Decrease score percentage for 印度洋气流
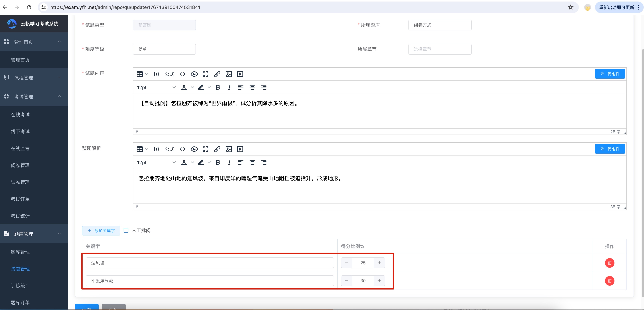Viewport: 644px width, 310px height. (x=346, y=281)
